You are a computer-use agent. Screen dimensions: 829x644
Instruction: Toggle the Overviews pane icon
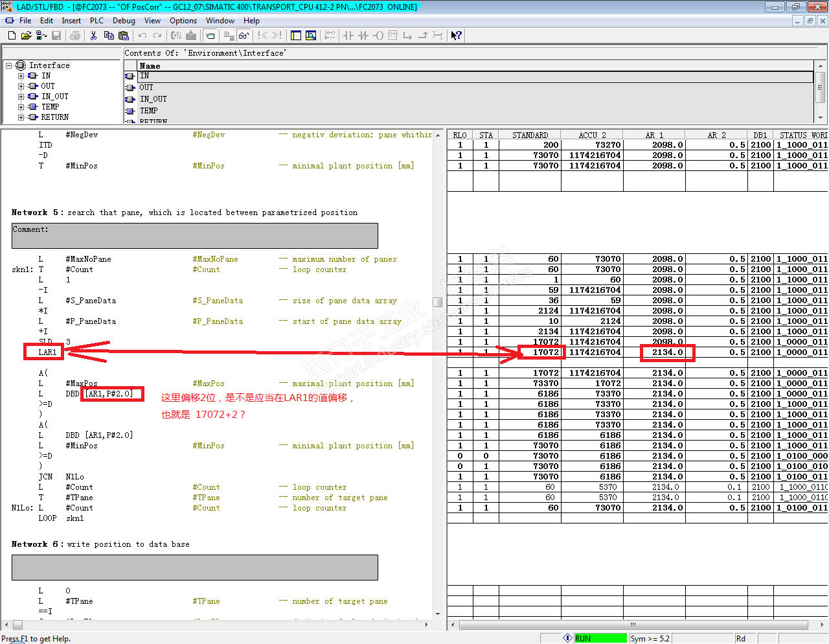(296, 36)
